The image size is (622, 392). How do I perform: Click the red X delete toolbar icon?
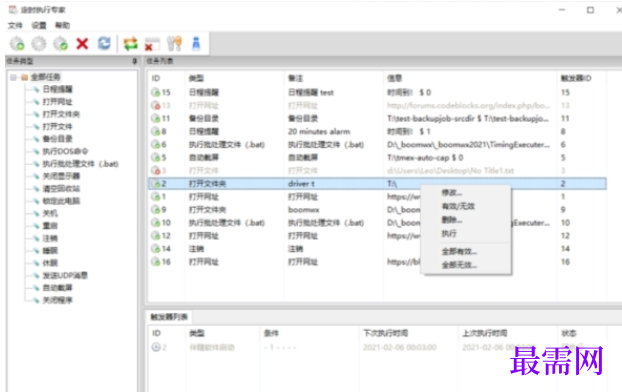pos(82,44)
